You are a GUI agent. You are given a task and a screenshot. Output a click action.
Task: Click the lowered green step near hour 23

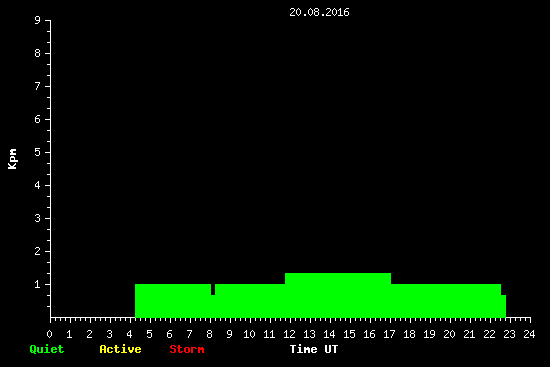pos(503,306)
